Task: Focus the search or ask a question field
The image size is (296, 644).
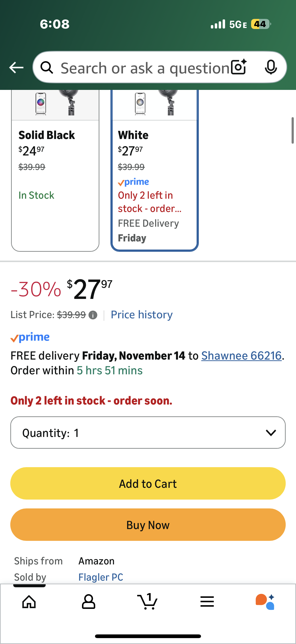Action: [x=145, y=68]
